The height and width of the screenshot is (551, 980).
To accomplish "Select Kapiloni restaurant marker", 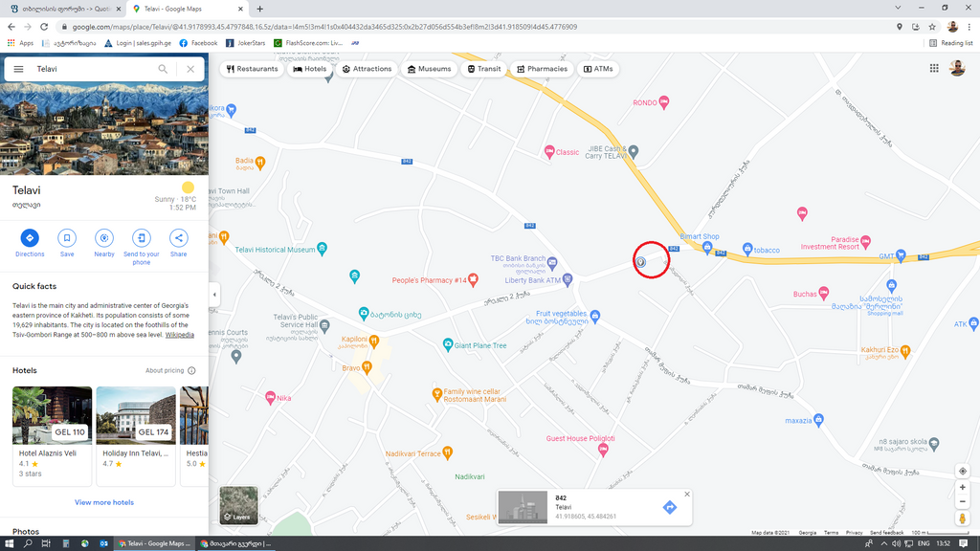I will click(374, 341).
